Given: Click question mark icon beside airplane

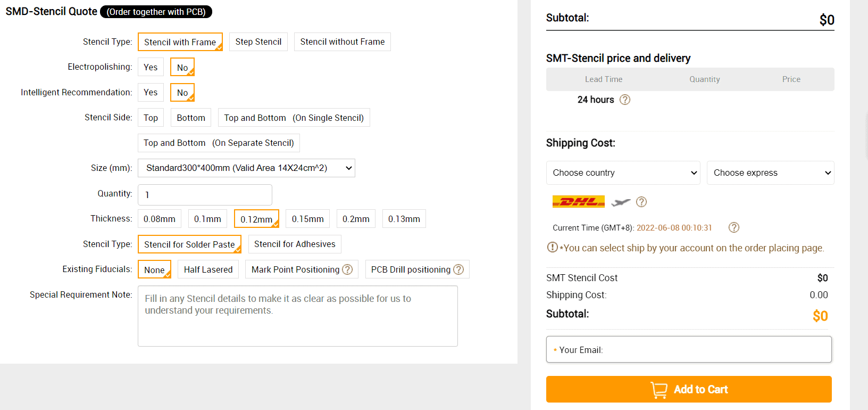Looking at the screenshot, I should tap(641, 202).
